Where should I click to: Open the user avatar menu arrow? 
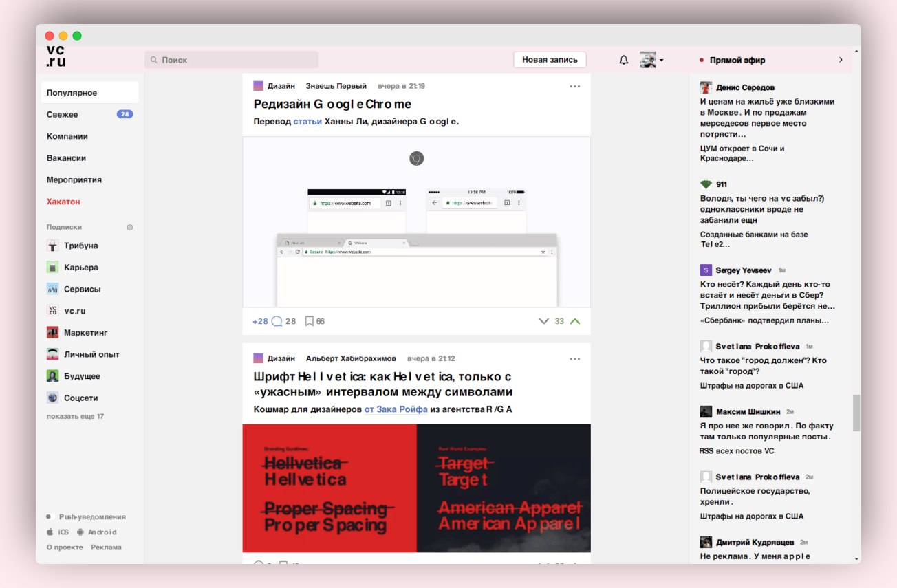[x=661, y=61]
